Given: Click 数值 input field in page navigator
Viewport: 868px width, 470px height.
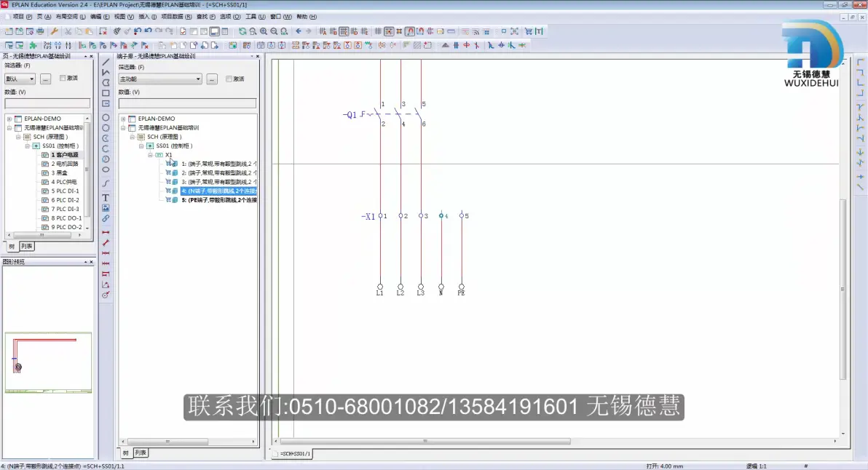Looking at the screenshot, I should [47, 103].
